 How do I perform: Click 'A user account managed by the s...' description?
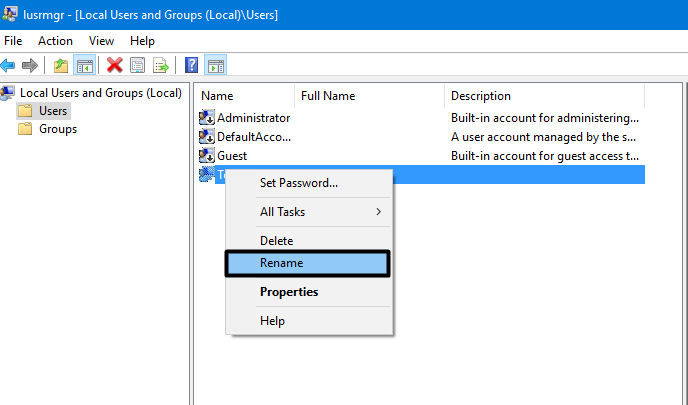[x=544, y=137]
